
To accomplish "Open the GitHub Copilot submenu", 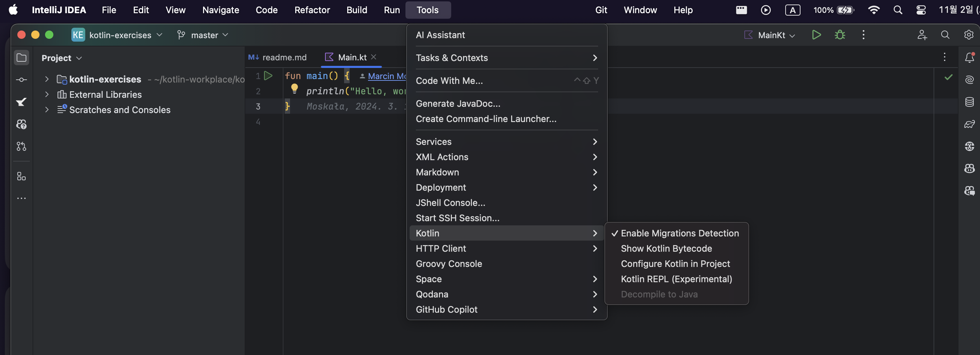I will (x=506, y=309).
